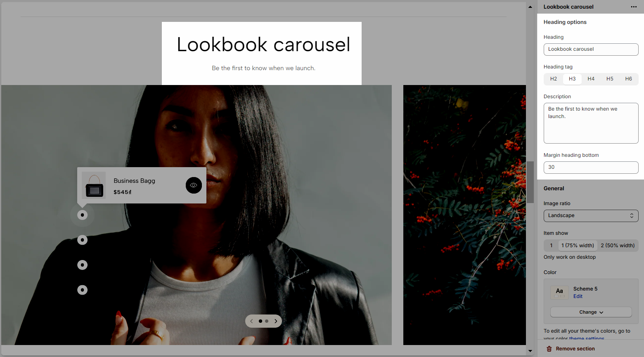Image resolution: width=644 pixels, height=357 pixels.
Task: Click the eye quick view icon
Action: pyautogui.click(x=194, y=185)
